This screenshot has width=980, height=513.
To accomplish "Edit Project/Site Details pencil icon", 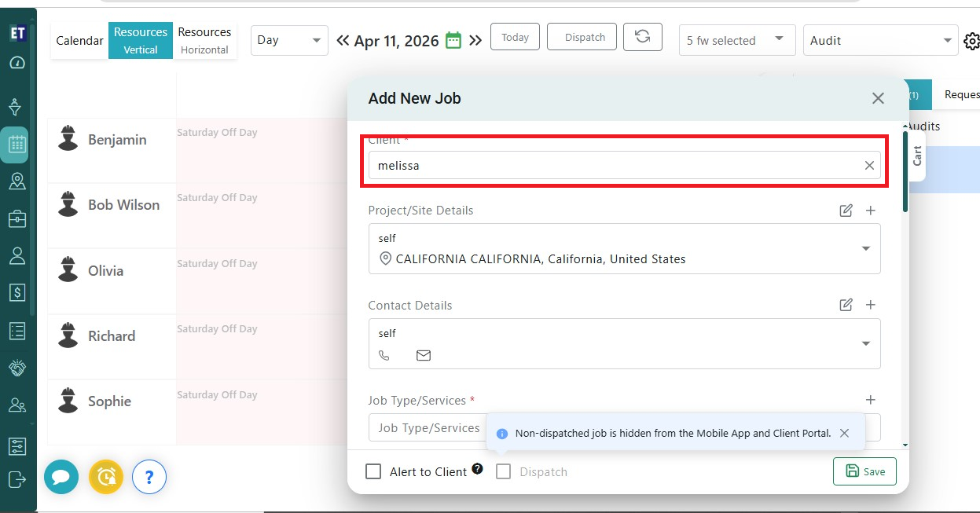I will coord(846,211).
